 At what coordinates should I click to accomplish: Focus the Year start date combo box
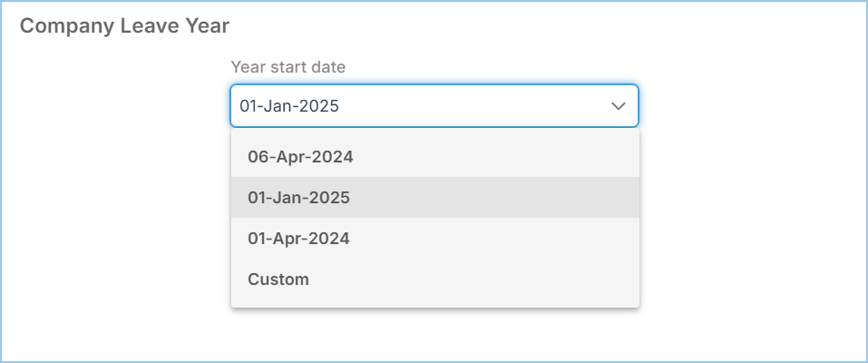434,106
